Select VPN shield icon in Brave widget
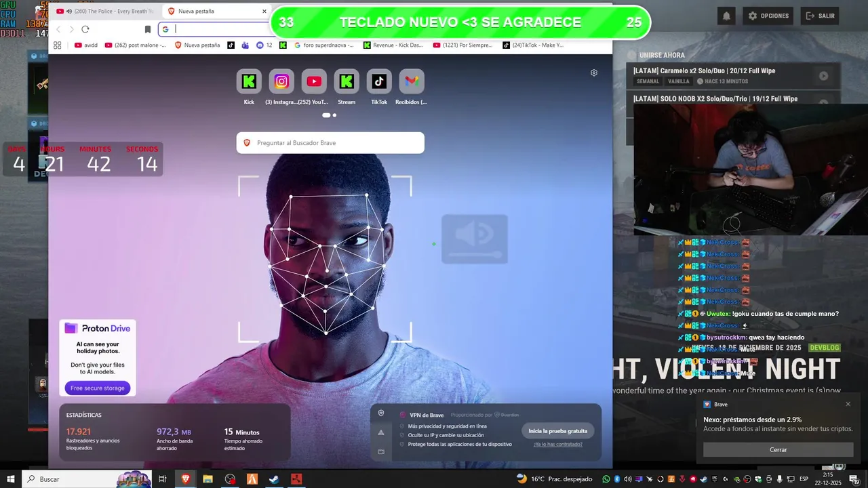This screenshot has width=868, height=488. pyautogui.click(x=381, y=413)
